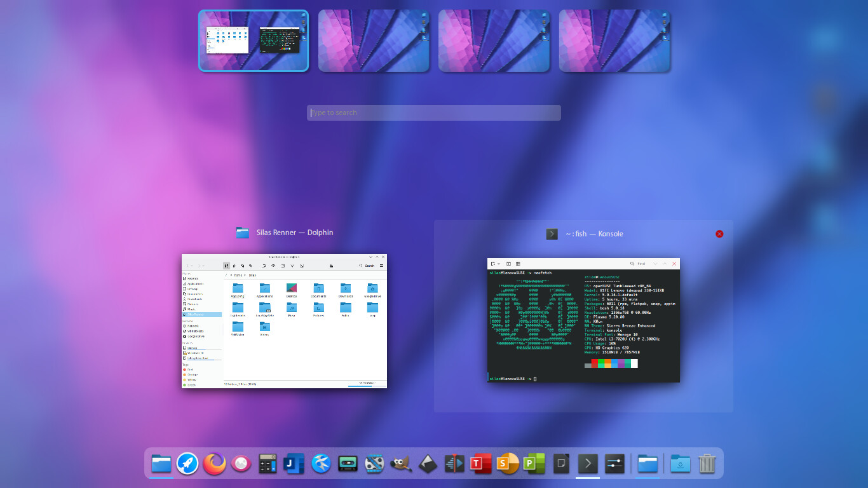The image size is (868, 488).
Task: Activate the Silas Renner Dolphin window
Action: pyautogui.click(x=284, y=321)
